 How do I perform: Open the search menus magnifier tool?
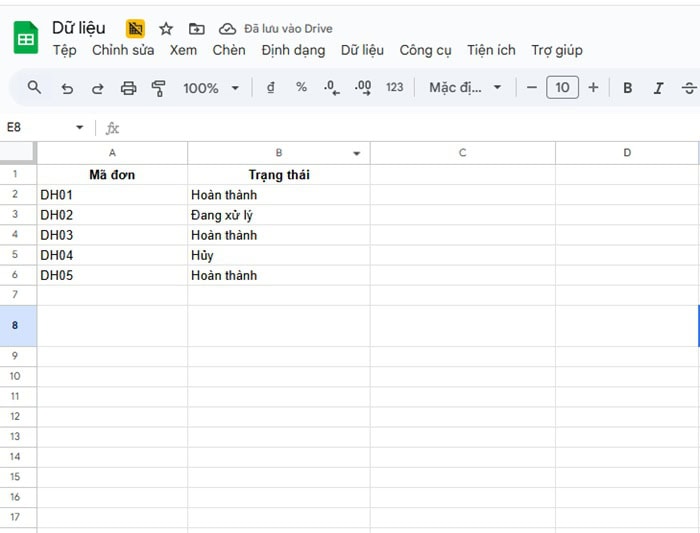click(x=34, y=87)
